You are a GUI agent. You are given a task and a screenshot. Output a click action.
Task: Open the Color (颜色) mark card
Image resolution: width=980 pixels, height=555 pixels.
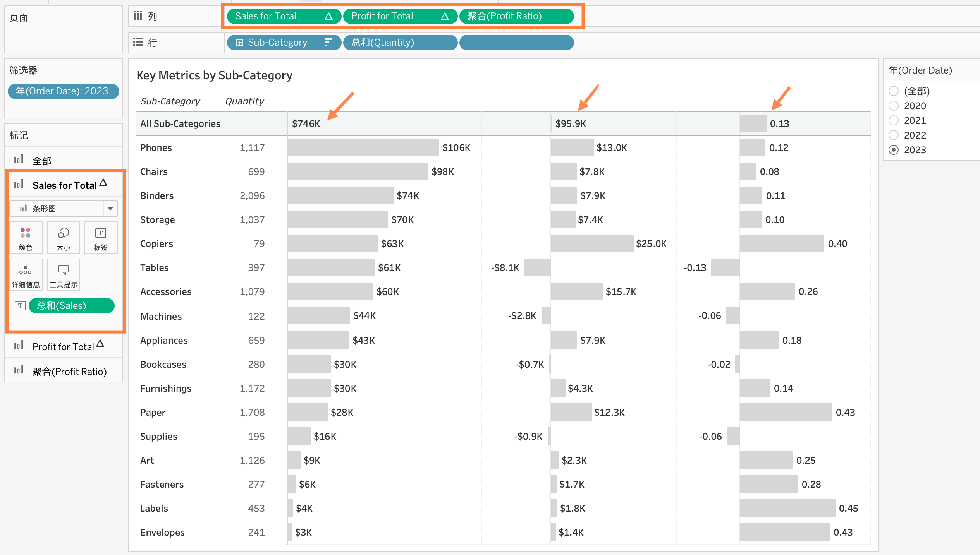(x=26, y=238)
